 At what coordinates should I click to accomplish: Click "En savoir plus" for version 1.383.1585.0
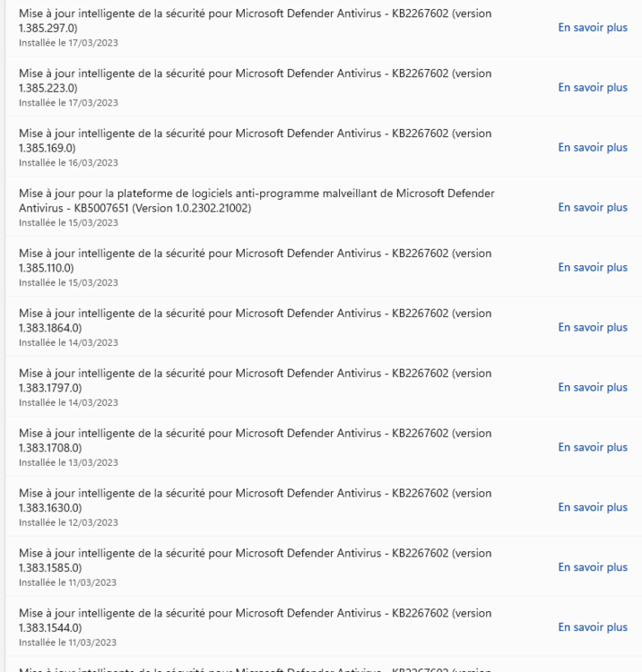(x=593, y=567)
